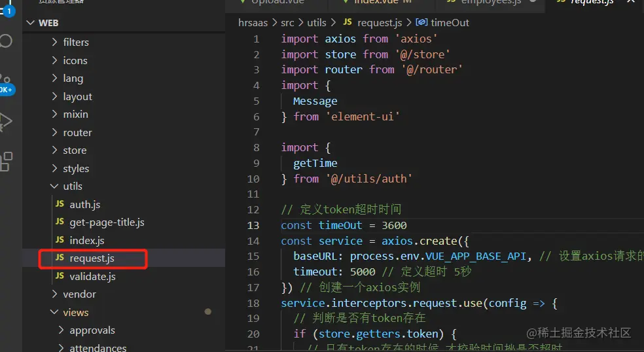Click the modified dot on views folder row
This screenshot has height=352, width=644.
click(208, 311)
